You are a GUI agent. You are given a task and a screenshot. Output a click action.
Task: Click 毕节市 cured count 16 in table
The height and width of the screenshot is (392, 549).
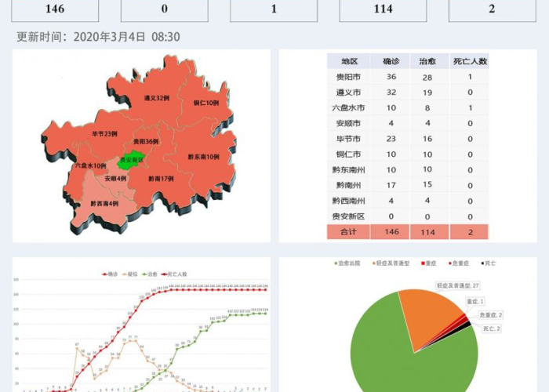pyautogui.click(x=427, y=139)
